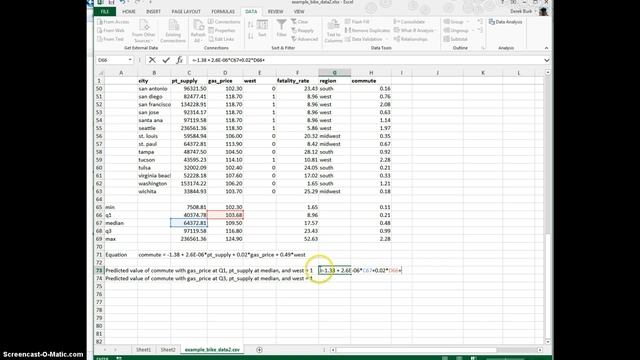Click the account name Derek Burk
This screenshot has height=360, width=640.
tap(521, 11)
